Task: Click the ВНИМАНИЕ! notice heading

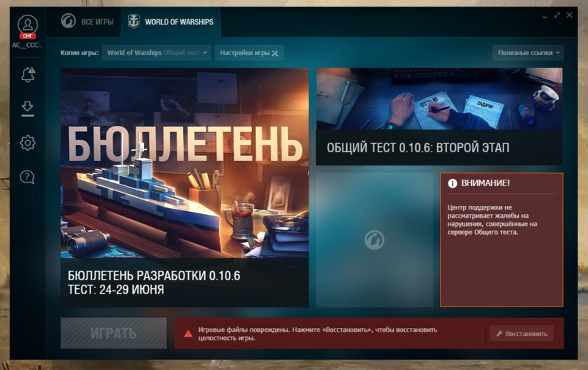Action: (485, 183)
